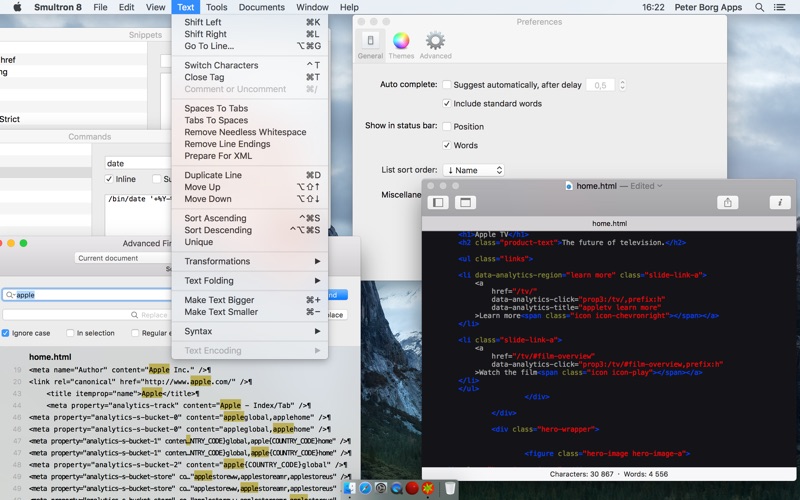The height and width of the screenshot is (500, 800).
Task: Open the Advanced gear preferences pane
Action: click(x=435, y=46)
